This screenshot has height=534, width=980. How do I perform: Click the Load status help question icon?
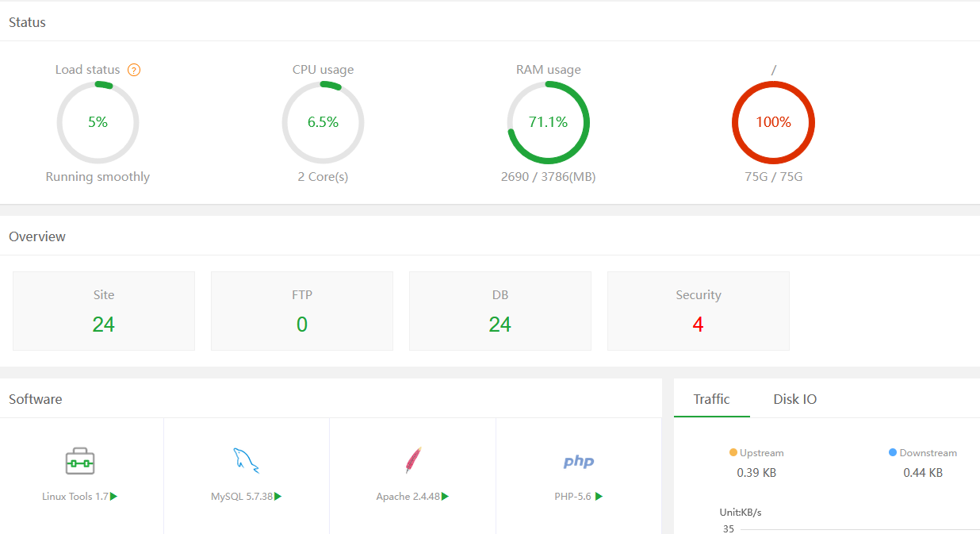pos(134,70)
